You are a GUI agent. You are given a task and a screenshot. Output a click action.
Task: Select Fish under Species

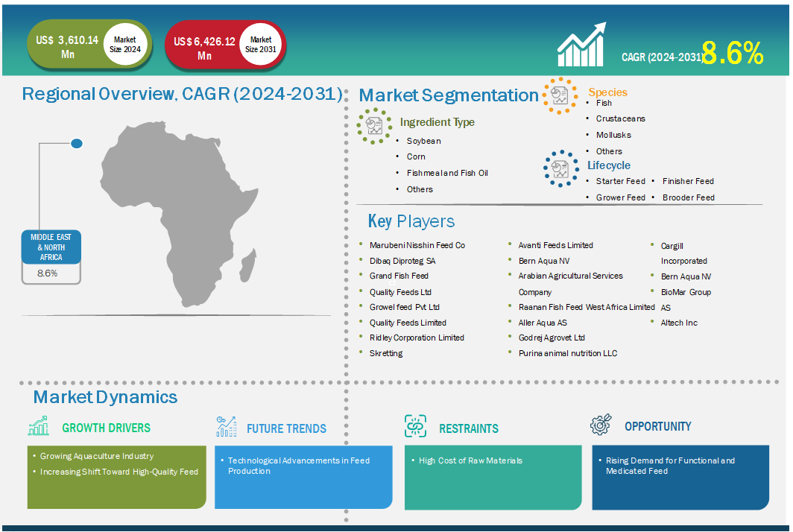(604, 103)
